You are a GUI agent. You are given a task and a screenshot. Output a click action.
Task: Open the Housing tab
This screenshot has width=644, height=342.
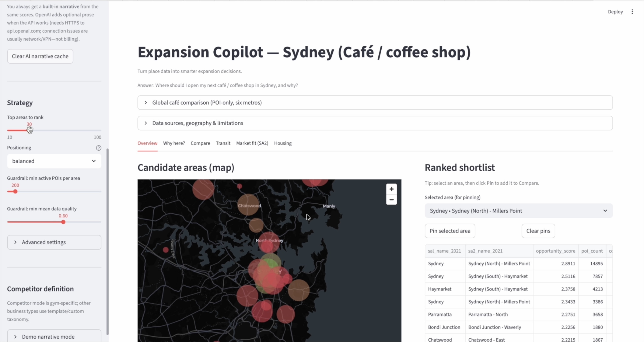283,143
